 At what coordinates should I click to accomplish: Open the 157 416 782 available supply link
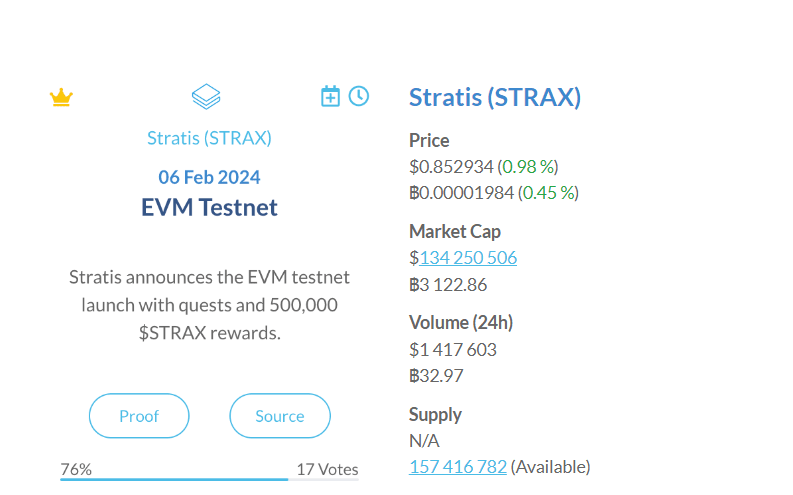[458, 467]
